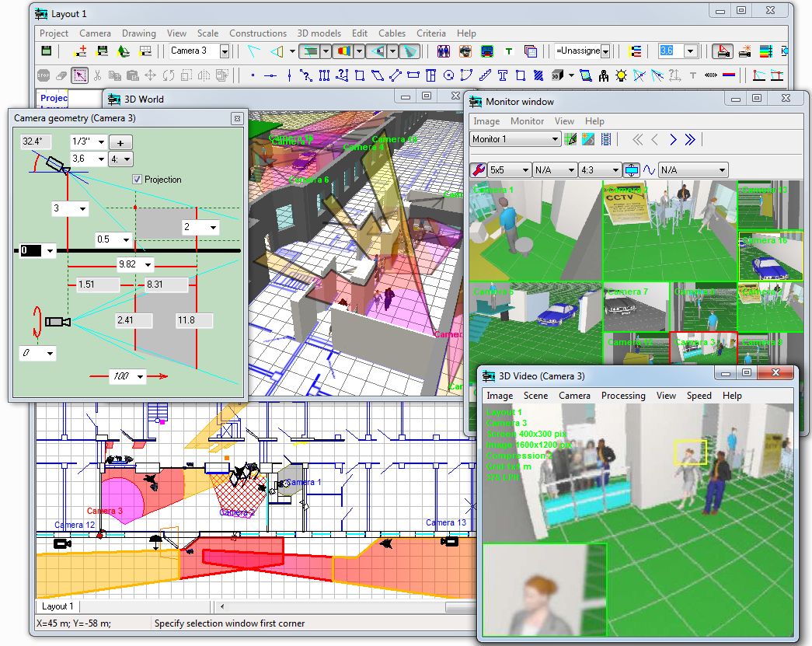
Task: Click the save project disk icon
Action: coord(46,51)
